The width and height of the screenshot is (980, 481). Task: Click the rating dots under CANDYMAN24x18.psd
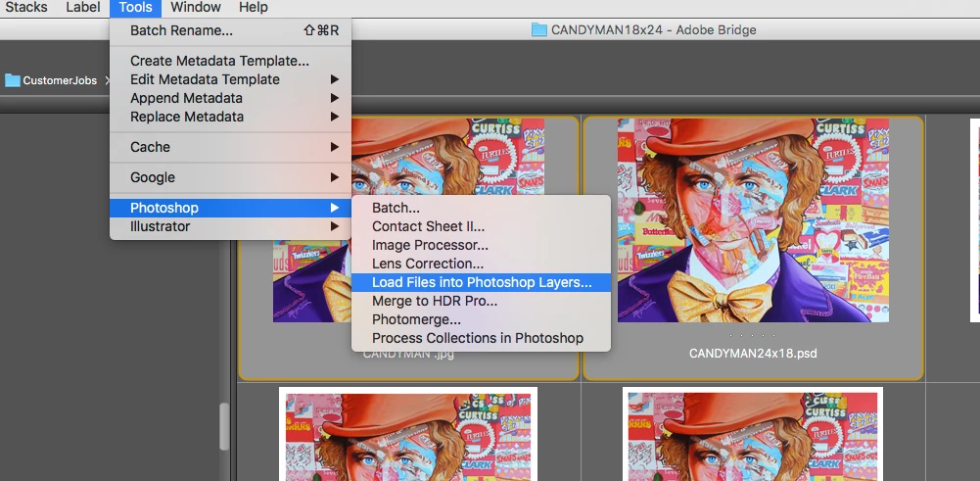(x=753, y=336)
